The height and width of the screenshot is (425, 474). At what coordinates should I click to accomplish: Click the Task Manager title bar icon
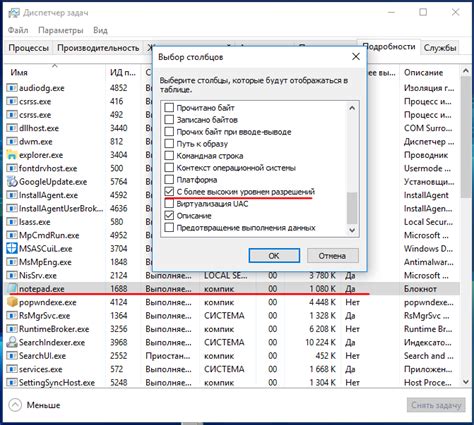tap(14, 13)
